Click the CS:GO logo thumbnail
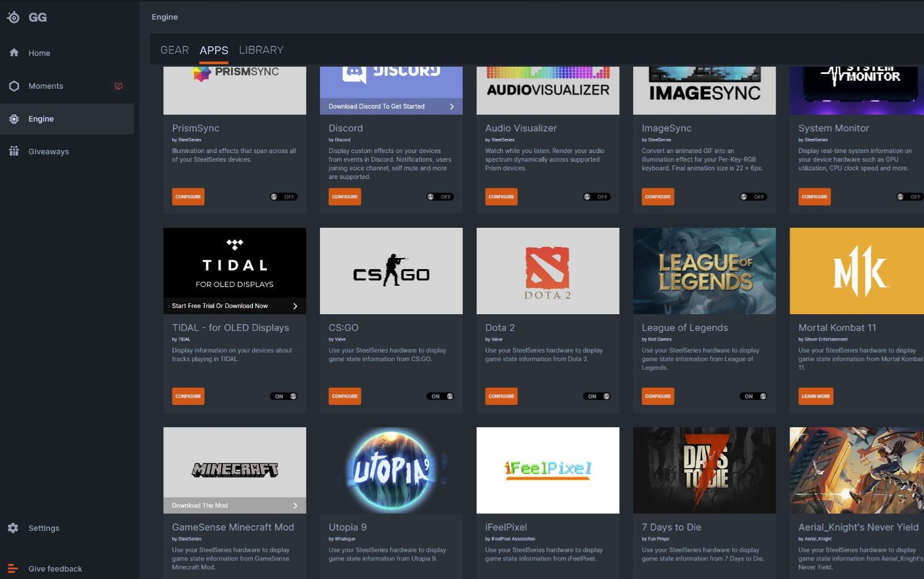This screenshot has height=579, width=924. tap(391, 271)
